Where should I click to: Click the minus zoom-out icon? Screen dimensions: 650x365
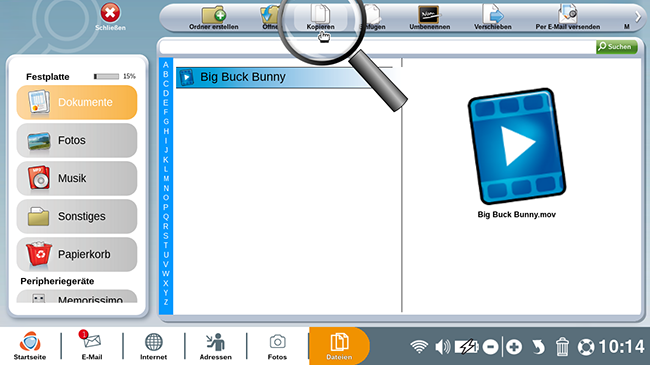(x=490, y=347)
